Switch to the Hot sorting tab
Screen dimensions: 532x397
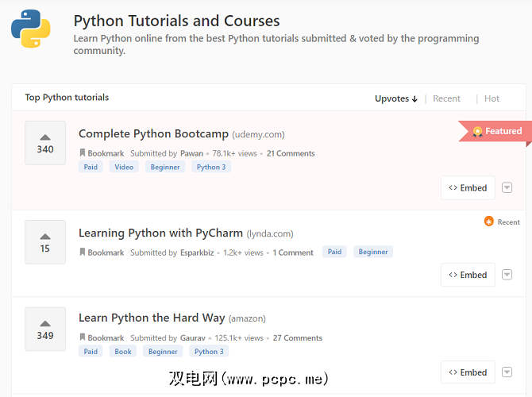[492, 98]
